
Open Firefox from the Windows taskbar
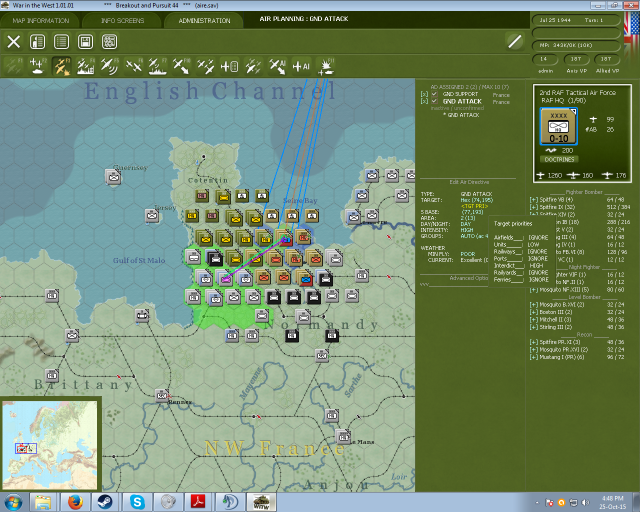75,502
